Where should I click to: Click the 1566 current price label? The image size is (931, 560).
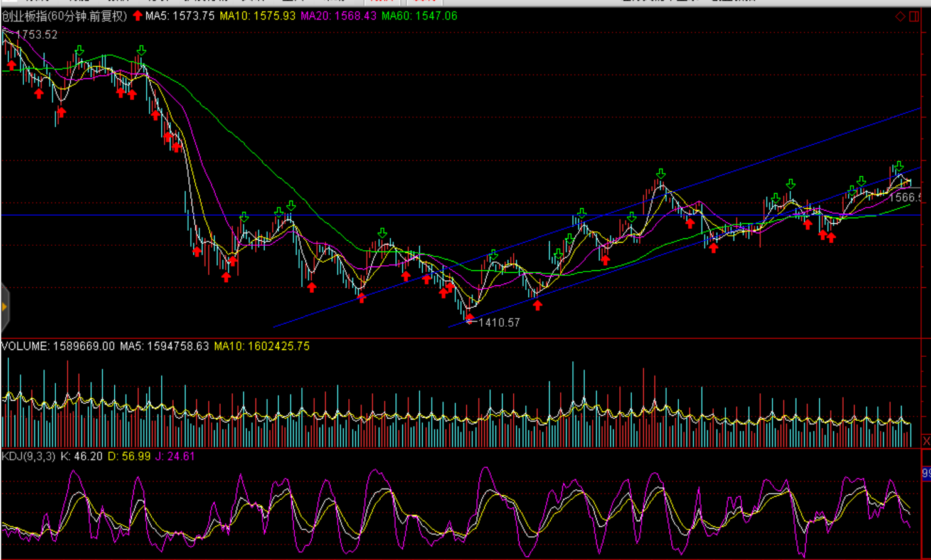(905, 198)
